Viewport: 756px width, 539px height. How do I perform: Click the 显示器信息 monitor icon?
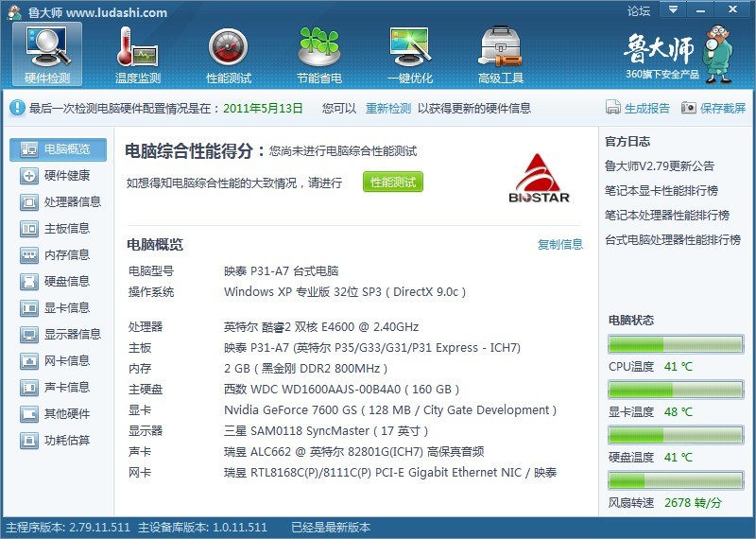[29, 335]
